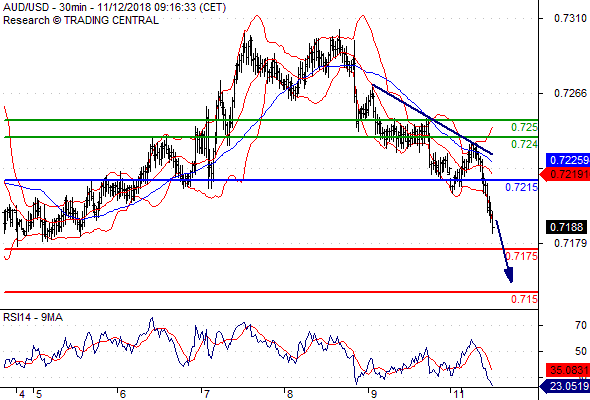Click the RSI 70 level label
The image size is (590, 400).
pos(581,325)
